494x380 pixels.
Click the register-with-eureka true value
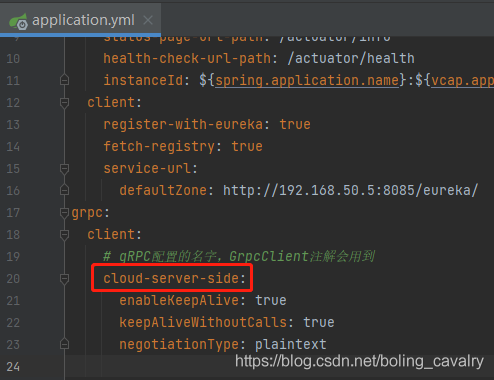click(x=295, y=124)
